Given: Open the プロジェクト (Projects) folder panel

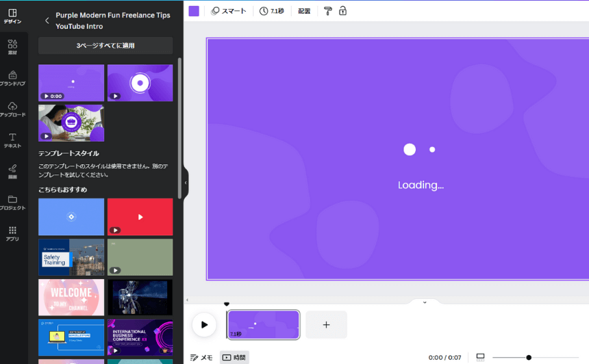Looking at the screenshot, I should point(12,202).
